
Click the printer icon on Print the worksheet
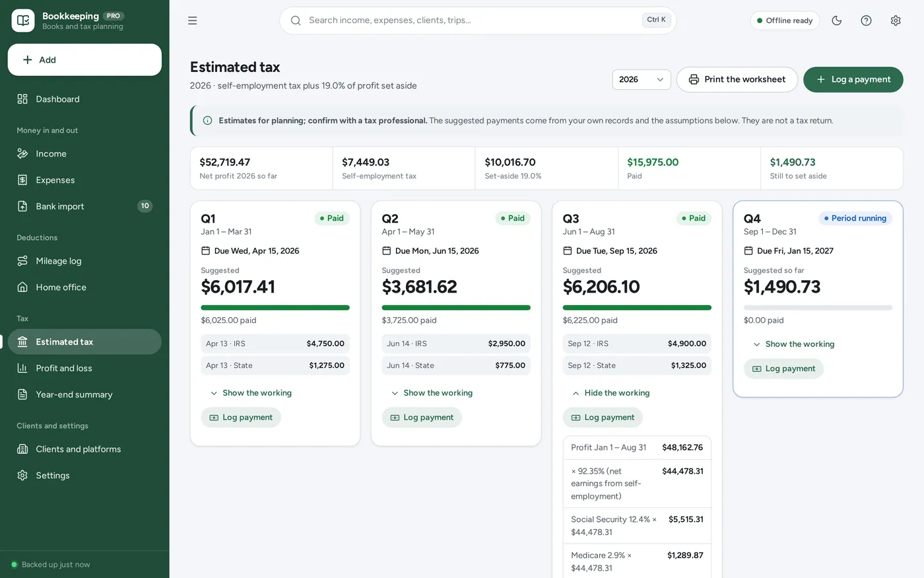pos(694,79)
